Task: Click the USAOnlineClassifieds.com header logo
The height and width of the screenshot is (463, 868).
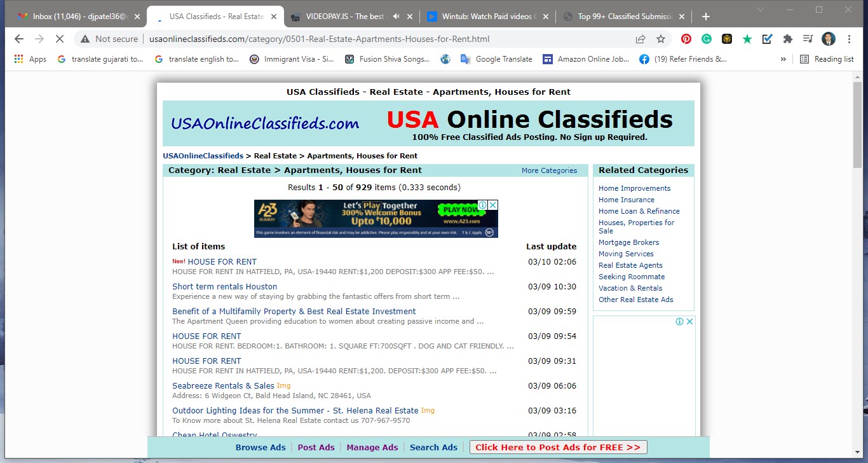Action: [x=265, y=123]
